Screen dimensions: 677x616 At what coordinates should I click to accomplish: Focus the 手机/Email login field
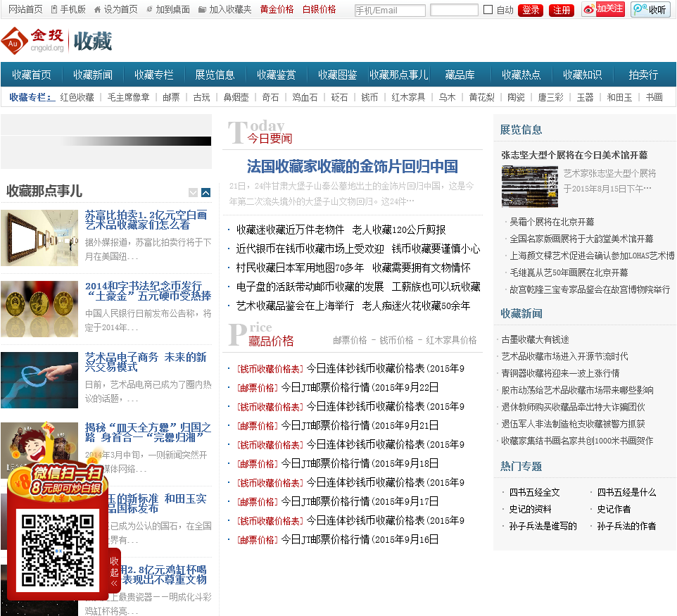(x=390, y=11)
